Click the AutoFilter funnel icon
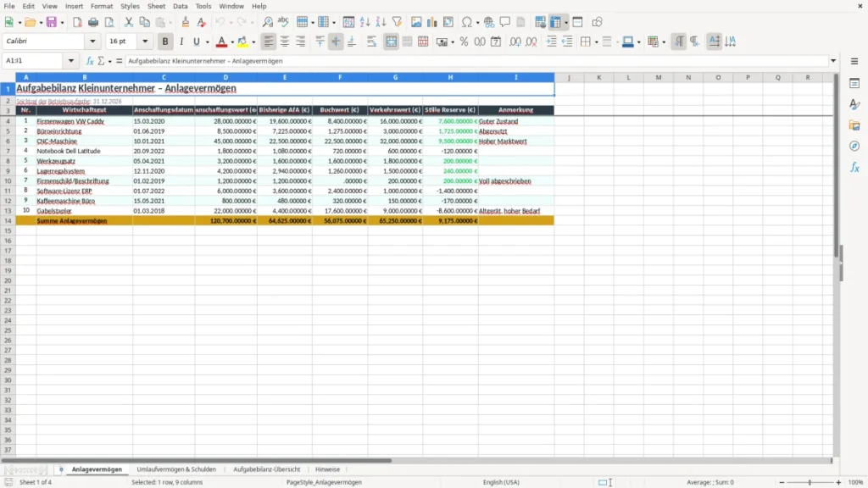The width and height of the screenshot is (868, 488). [x=397, y=22]
